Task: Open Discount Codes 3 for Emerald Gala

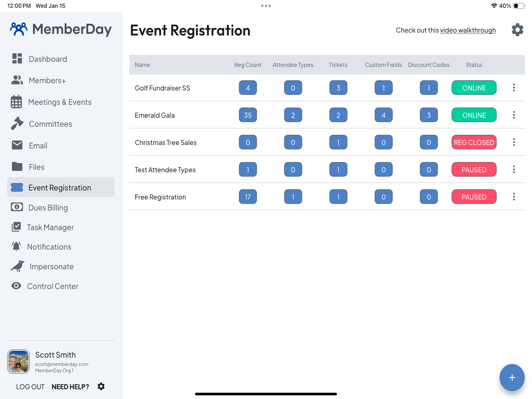Action: 429,115
